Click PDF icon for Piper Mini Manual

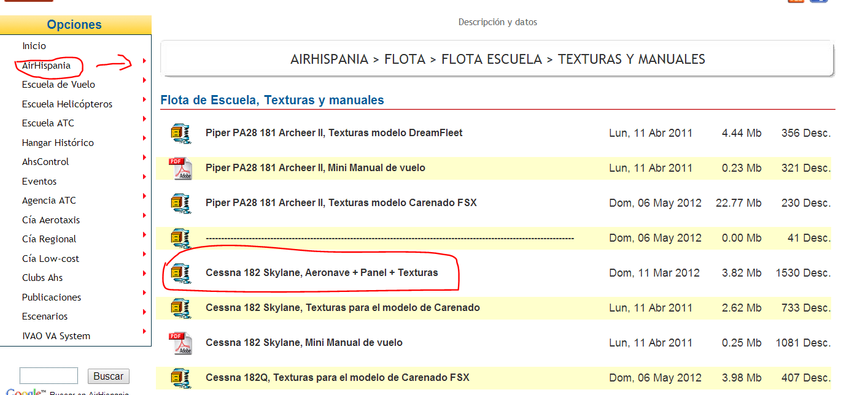click(180, 168)
